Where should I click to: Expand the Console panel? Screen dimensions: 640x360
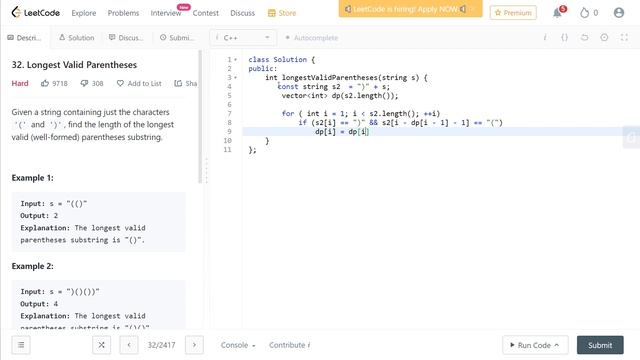pyautogui.click(x=238, y=345)
